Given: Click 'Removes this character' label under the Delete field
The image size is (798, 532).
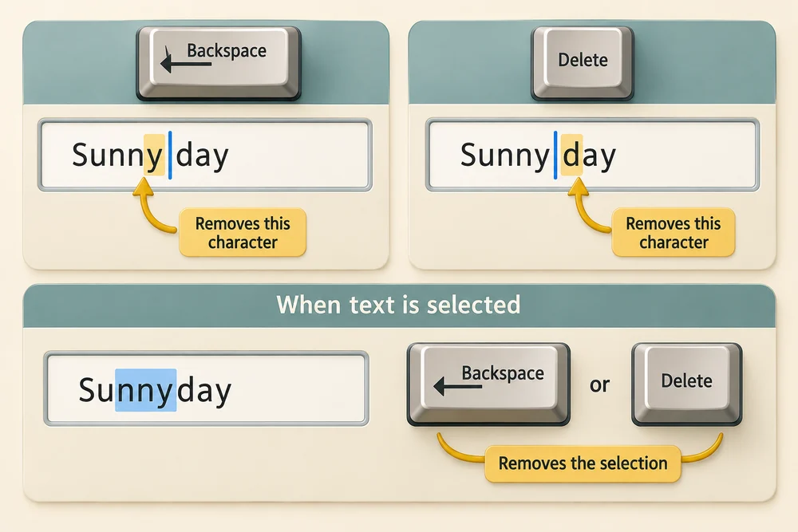Looking at the screenshot, I should [x=674, y=232].
